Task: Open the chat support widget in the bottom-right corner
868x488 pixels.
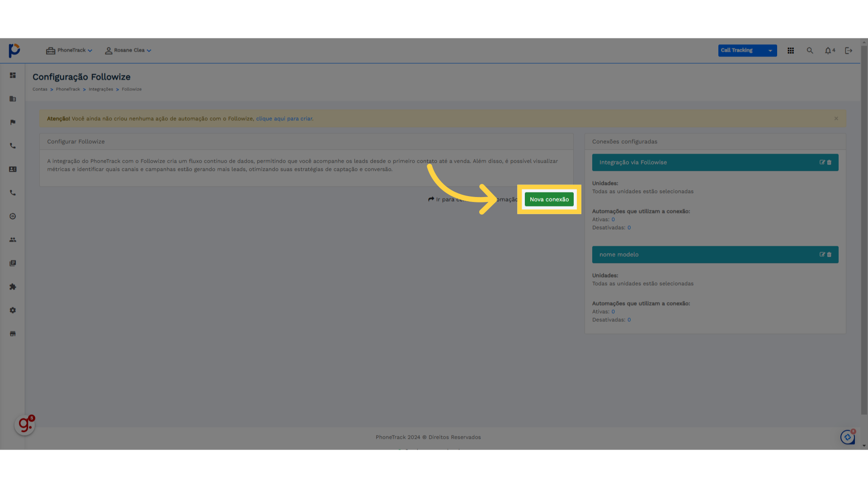Action: (x=848, y=437)
